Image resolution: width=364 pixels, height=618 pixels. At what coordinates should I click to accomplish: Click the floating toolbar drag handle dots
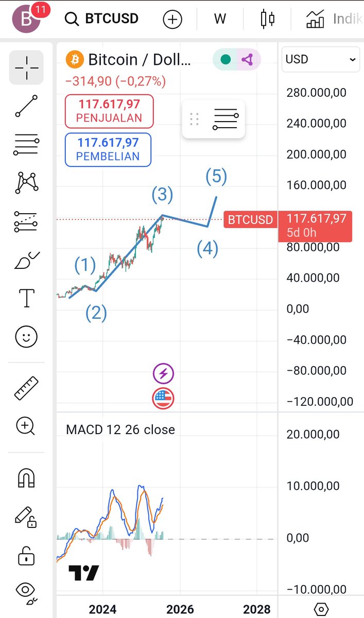(x=194, y=119)
